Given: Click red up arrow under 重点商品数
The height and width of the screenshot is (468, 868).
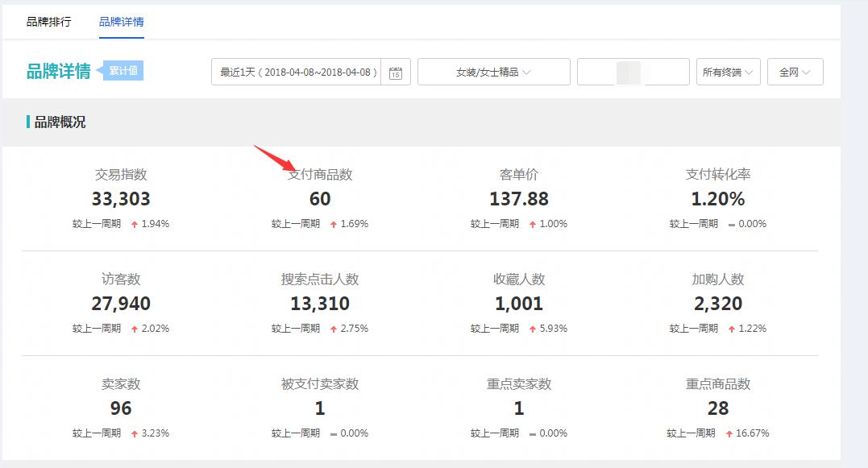Looking at the screenshot, I should click(729, 433).
